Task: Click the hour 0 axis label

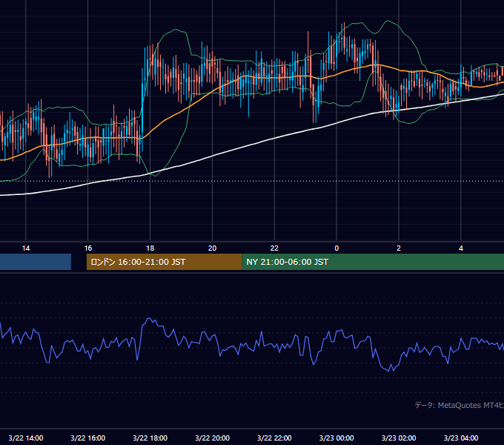Action: coord(336,248)
